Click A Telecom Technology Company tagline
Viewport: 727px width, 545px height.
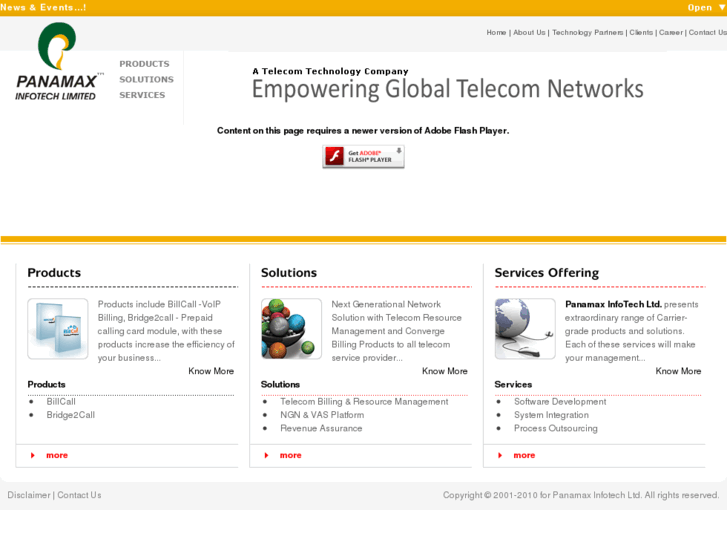tap(331, 71)
